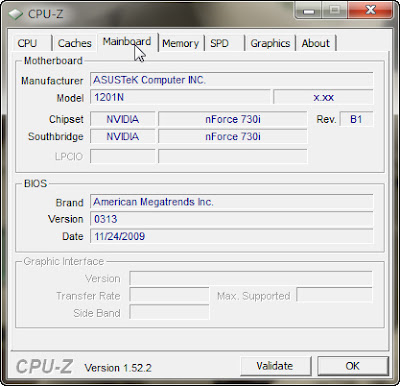Image resolution: width=400 pixels, height=386 pixels.
Task: Click the empty Max. Supported field
Action: 334,296
